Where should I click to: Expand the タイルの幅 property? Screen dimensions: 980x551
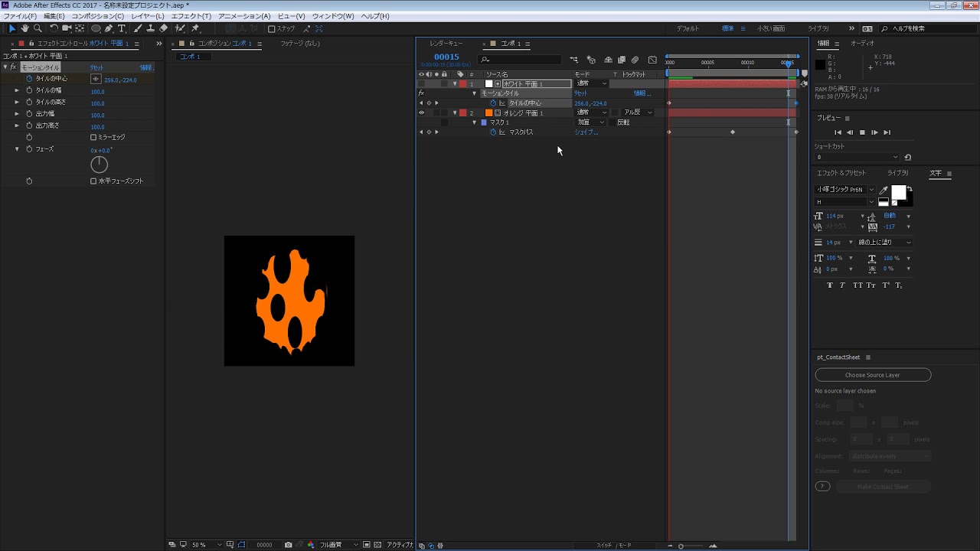17,91
